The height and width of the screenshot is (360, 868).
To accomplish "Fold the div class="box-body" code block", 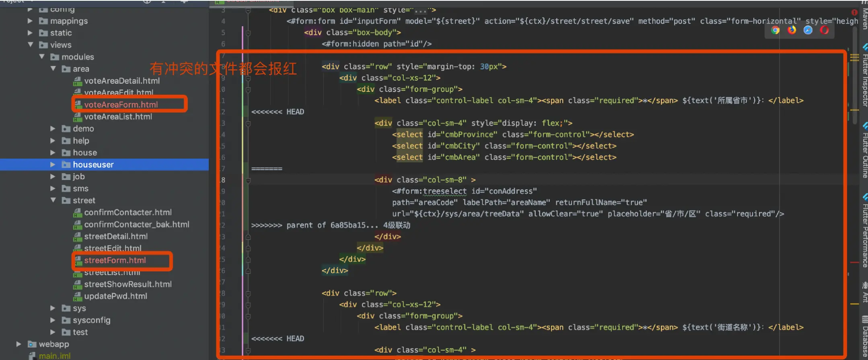I will [248, 33].
